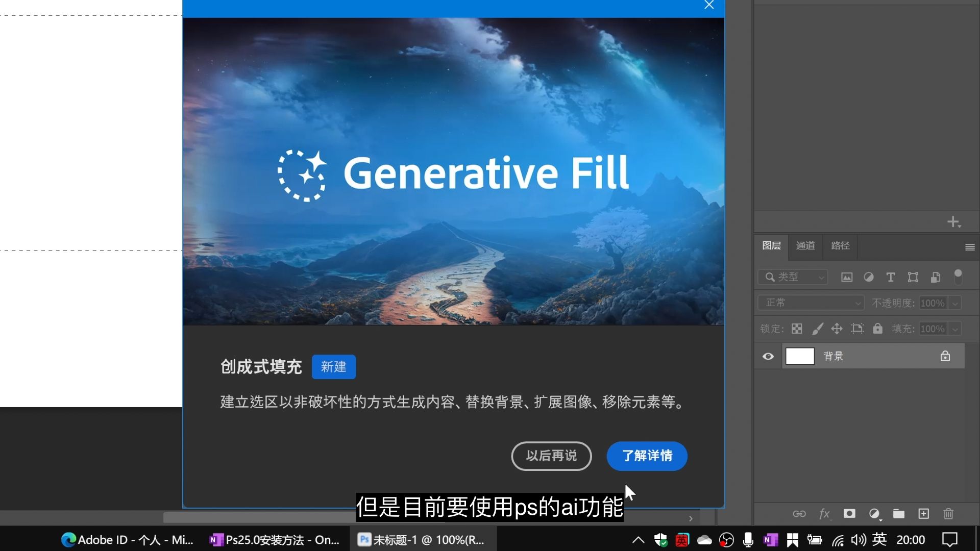Switch to the 图层 tab
The width and height of the screenshot is (980, 551).
coord(771,246)
